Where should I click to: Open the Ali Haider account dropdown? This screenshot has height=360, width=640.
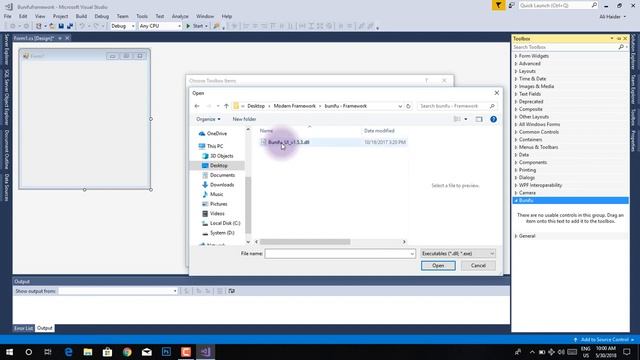(x=613, y=17)
